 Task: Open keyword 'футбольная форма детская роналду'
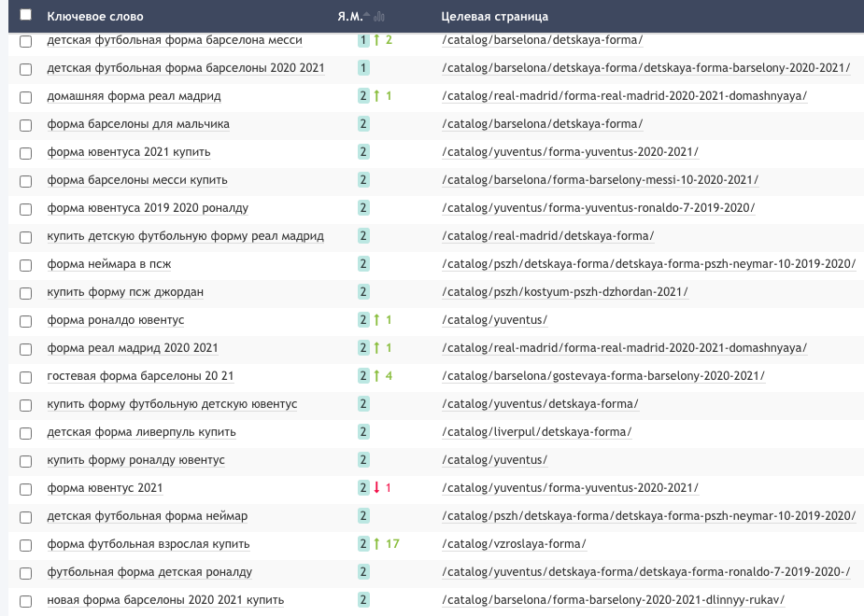point(149,572)
